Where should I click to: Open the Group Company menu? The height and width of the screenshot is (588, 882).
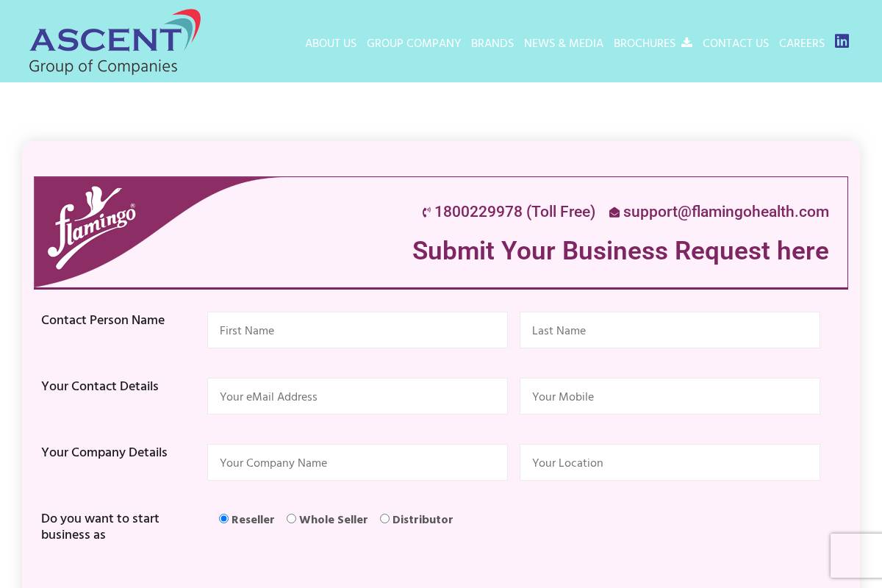point(414,43)
